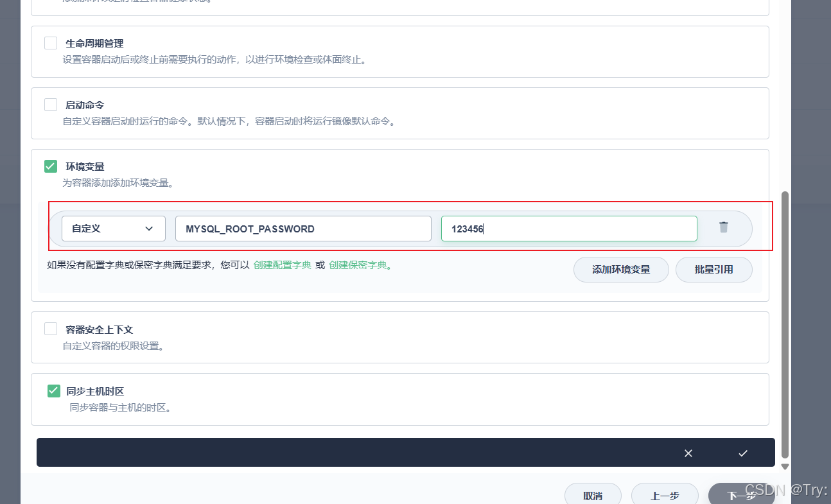This screenshot has height=504, width=831.
Task: Click the 取消 cancel button
Action: point(592,495)
